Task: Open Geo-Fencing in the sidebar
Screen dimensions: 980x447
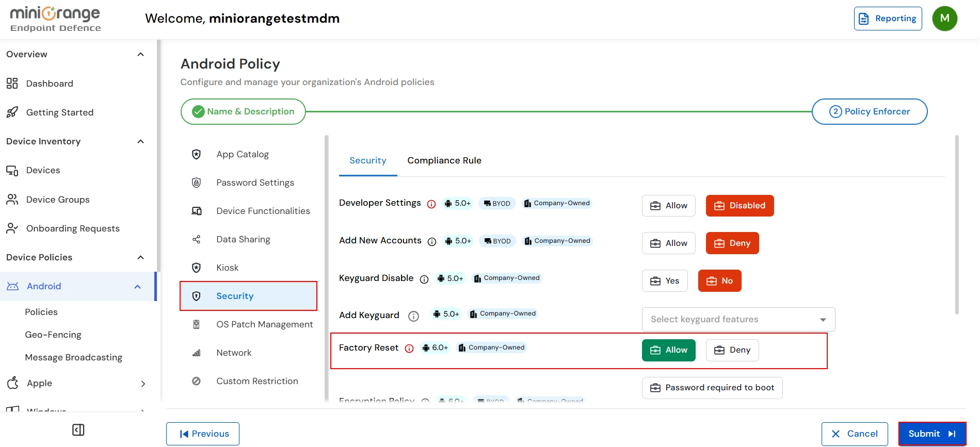Action: pyautogui.click(x=53, y=335)
